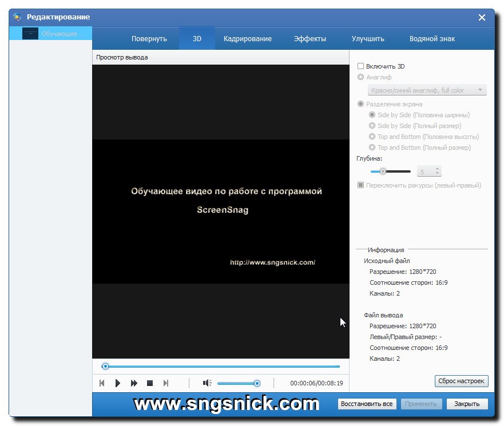Stop video playback
This screenshot has width=504, height=426.
pyautogui.click(x=150, y=383)
